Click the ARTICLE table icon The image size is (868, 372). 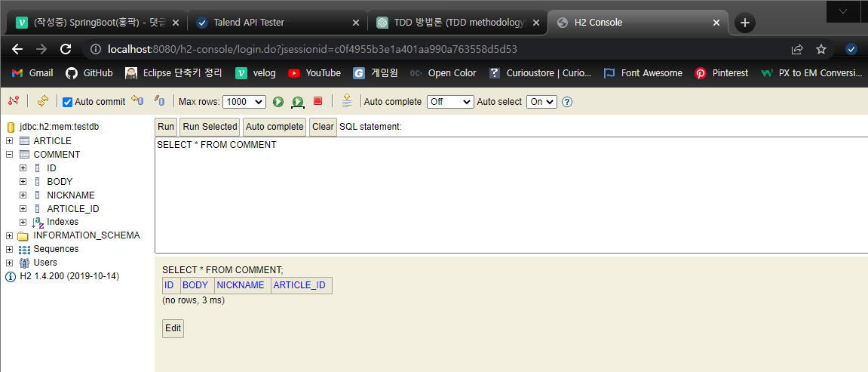point(24,141)
